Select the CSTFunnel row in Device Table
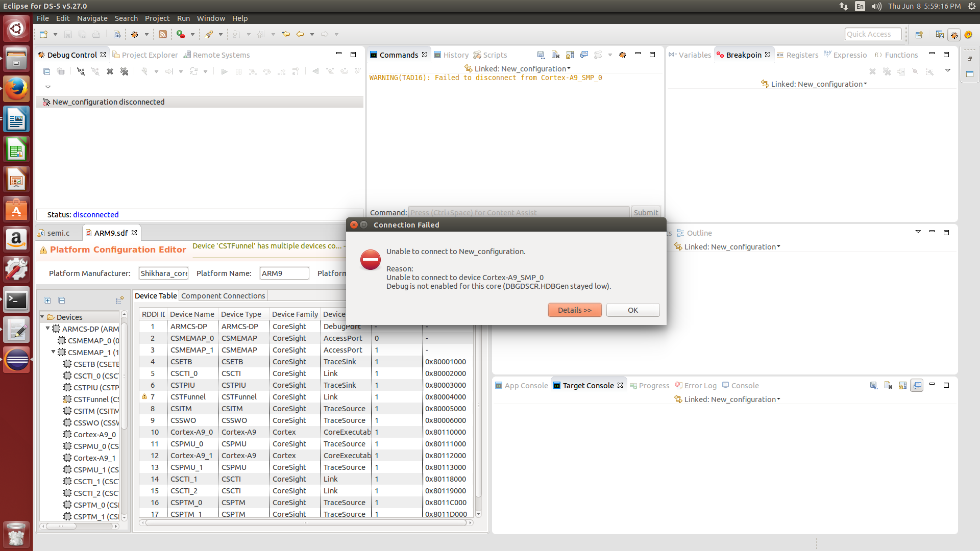Viewport: 980px width, 551px height. click(x=306, y=397)
